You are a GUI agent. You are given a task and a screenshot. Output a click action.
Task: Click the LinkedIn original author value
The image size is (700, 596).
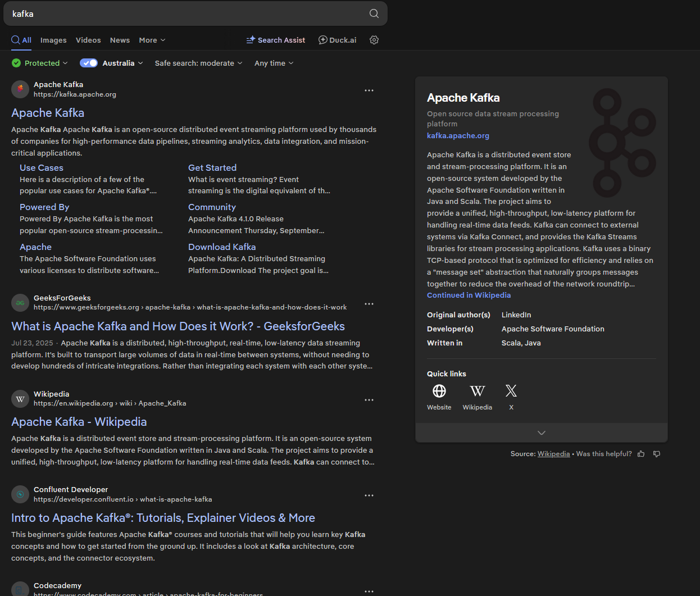click(516, 315)
